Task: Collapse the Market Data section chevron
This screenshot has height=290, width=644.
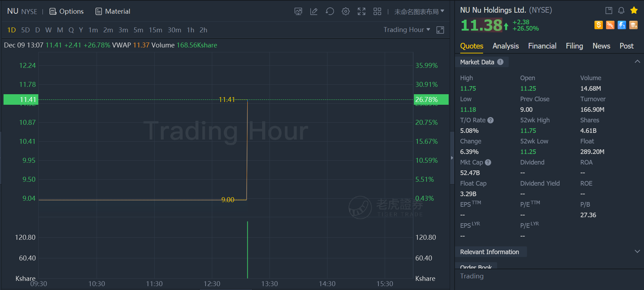Action: point(637,62)
